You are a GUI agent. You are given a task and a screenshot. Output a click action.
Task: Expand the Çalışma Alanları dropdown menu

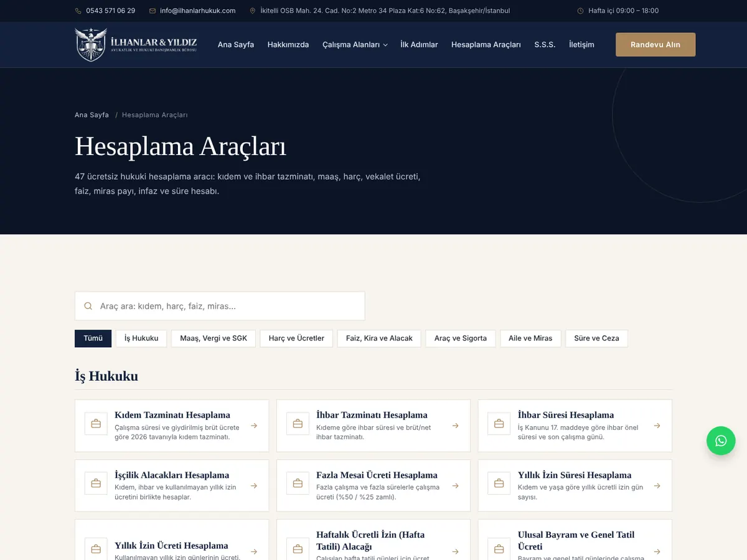[x=355, y=45]
